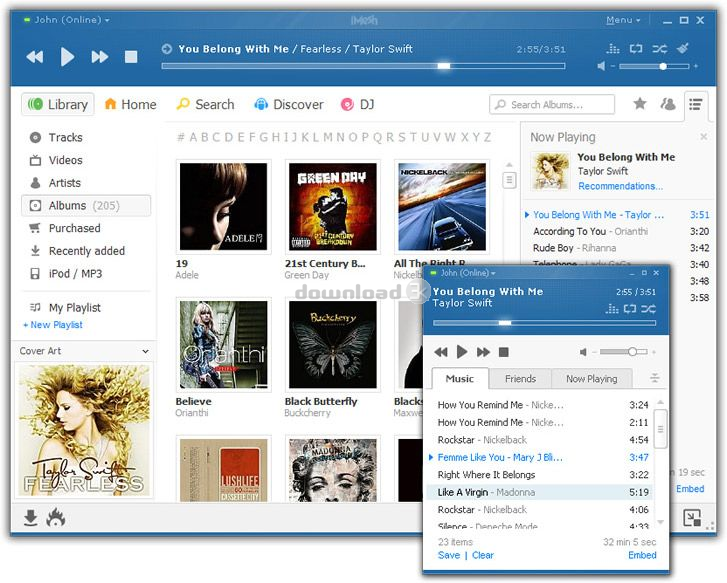Image resolution: width=727 pixels, height=583 pixels.
Task: Select Rude Boy - Rihanna track
Action: click(619, 248)
